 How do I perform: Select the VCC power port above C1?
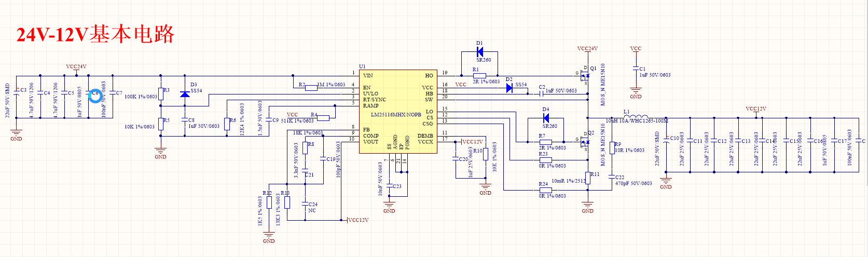click(636, 50)
